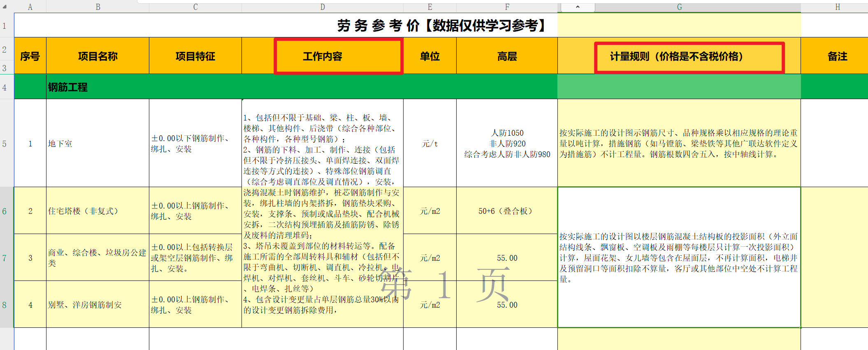Click the collapse arrow above column G
This screenshot has height=350, width=868.
(578, 7)
